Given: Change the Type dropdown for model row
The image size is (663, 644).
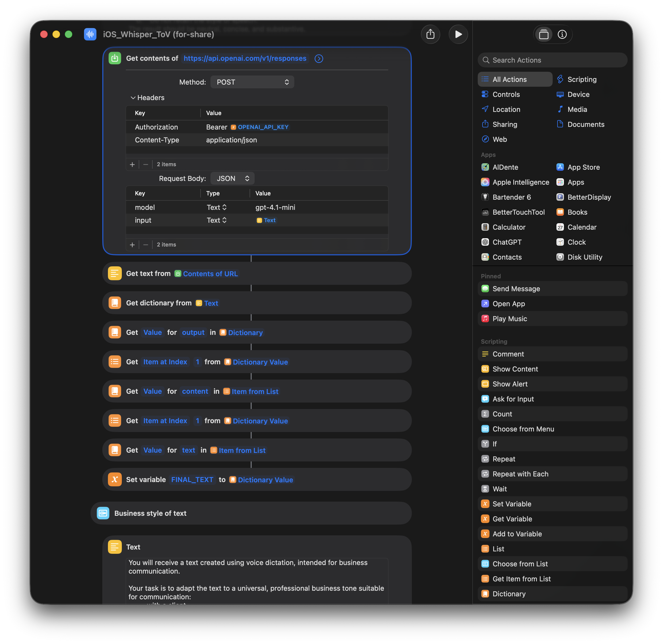Looking at the screenshot, I should (217, 207).
